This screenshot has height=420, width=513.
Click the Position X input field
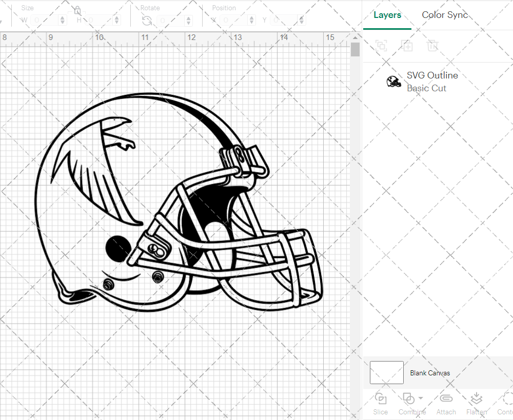pos(233,19)
